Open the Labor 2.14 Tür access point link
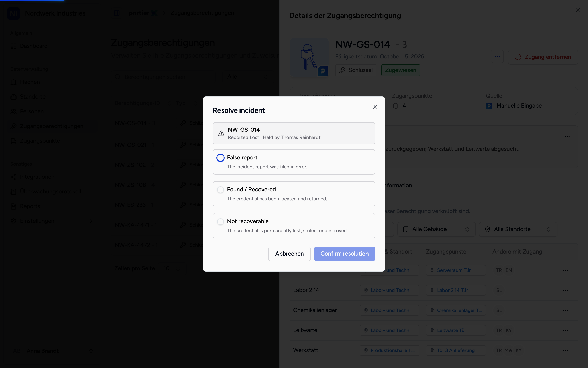Viewport: 588px width, 368px height. [x=455, y=290]
